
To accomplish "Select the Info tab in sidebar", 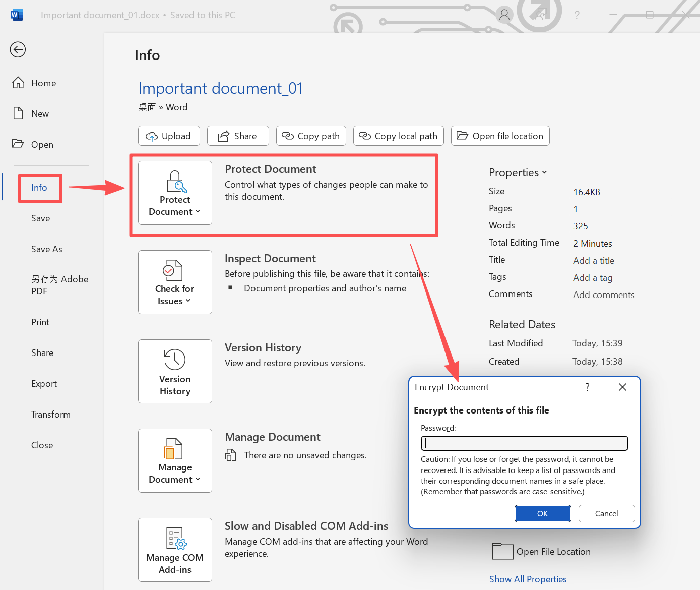I will click(39, 188).
